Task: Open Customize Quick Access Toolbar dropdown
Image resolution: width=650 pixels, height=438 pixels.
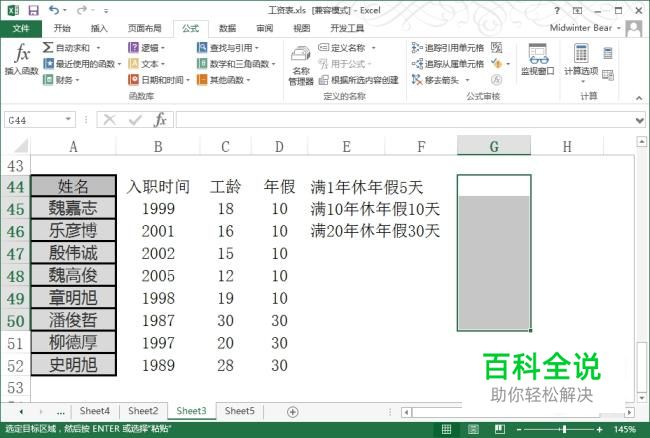Action: 106,11
